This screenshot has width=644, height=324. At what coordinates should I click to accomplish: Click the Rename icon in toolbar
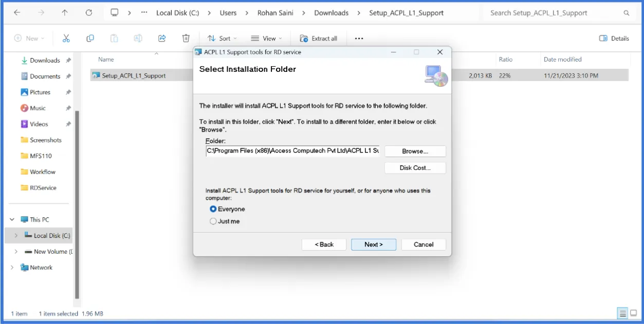click(x=138, y=39)
